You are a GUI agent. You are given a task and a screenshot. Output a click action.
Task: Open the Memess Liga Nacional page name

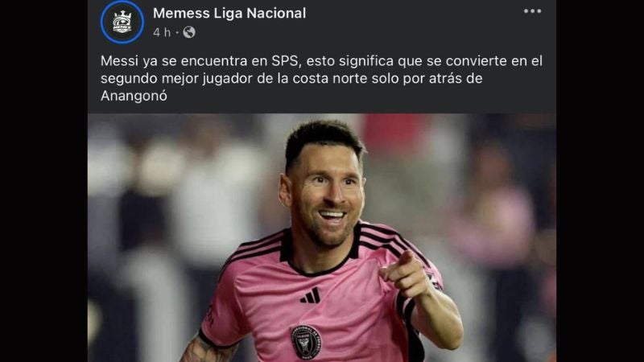(229, 13)
